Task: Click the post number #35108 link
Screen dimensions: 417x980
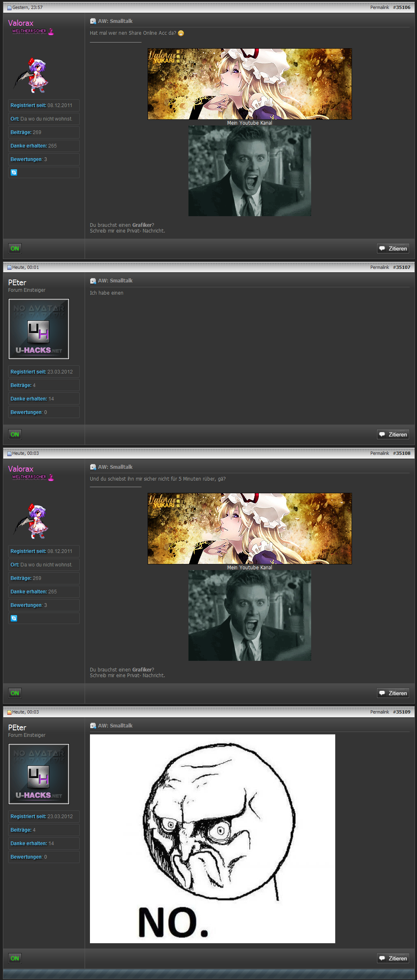Action: (402, 454)
